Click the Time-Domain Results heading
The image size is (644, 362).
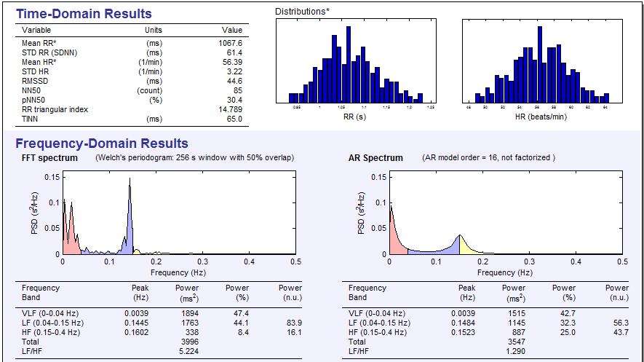tap(84, 14)
